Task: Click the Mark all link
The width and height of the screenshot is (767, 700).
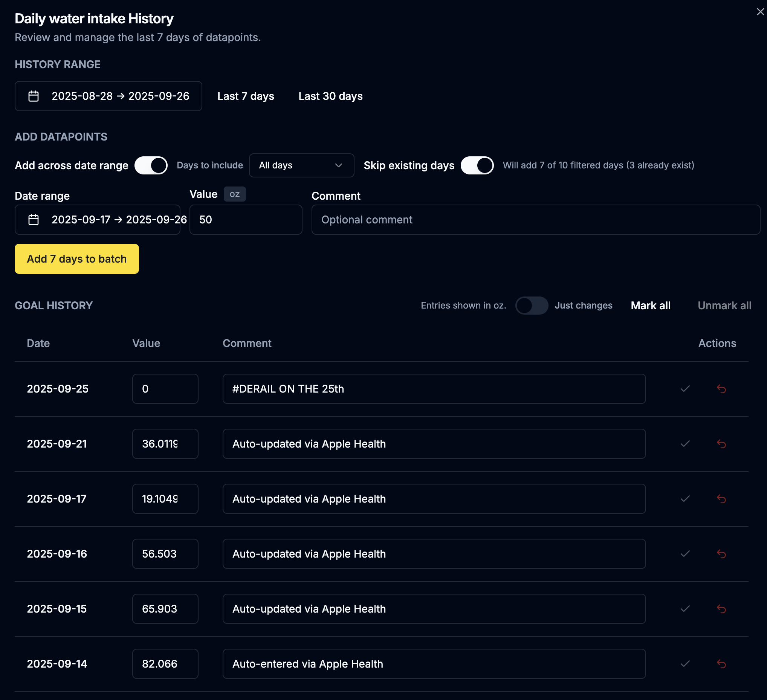Action: [x=650, y=306]
